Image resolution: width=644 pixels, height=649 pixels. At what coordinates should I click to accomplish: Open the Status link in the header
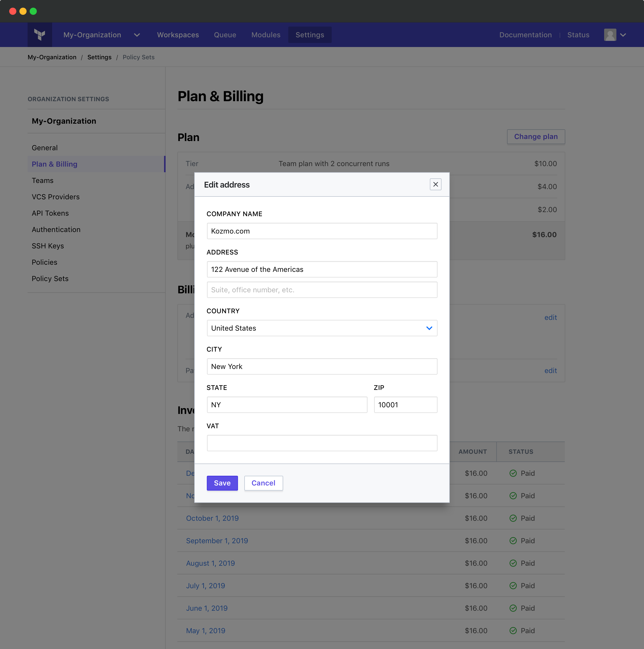pos(578,35)
